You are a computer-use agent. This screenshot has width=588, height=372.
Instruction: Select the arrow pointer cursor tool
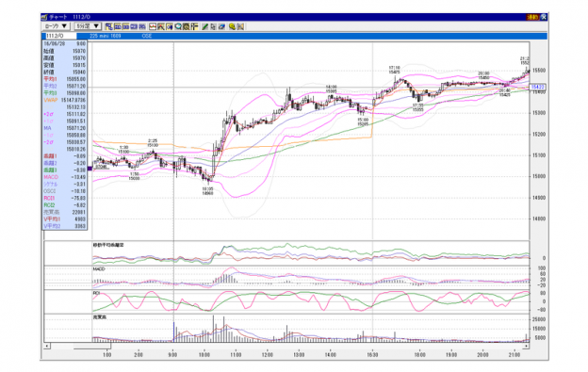click(x=213, y=26)
